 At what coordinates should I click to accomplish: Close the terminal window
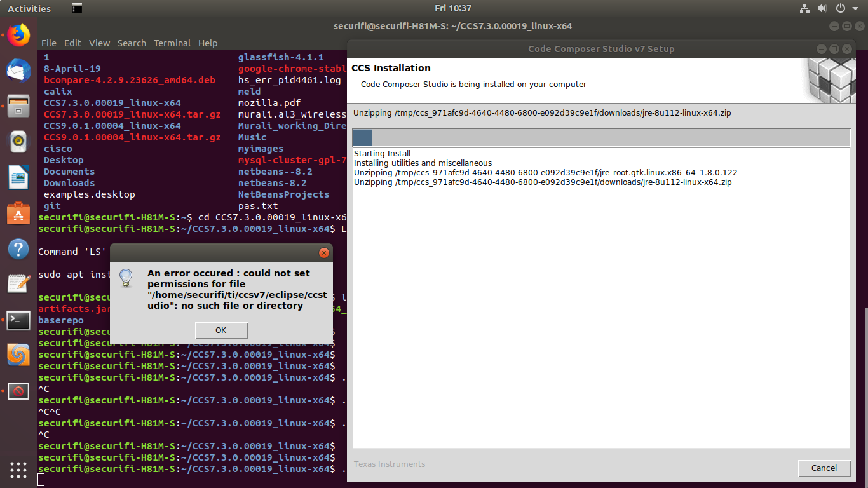pyautogui.click(x=860, y=26)
